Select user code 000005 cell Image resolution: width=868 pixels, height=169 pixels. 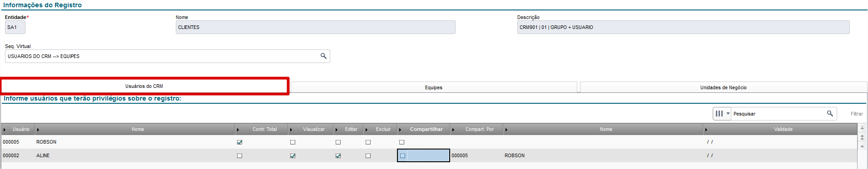click(18, 142)
